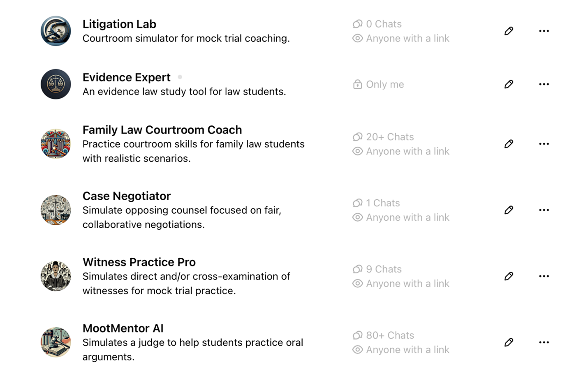
Task: Edit Family Law Courtroom Coach
Action: coord(509,144)
